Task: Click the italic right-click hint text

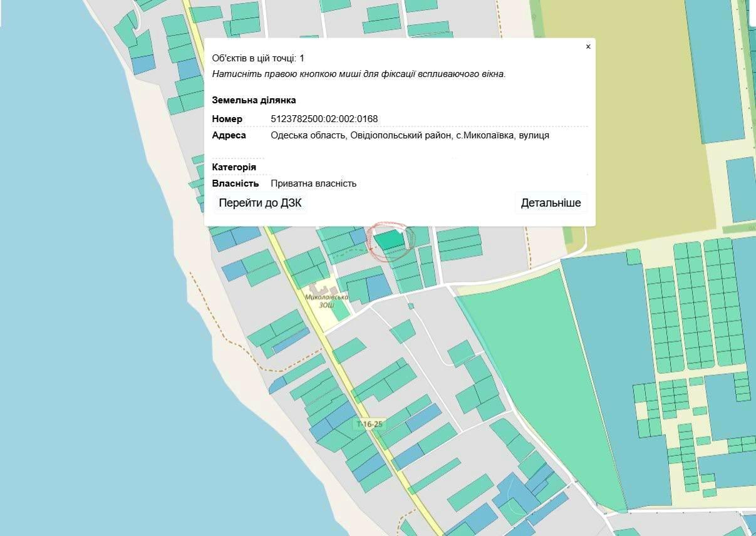Action: 358,74
